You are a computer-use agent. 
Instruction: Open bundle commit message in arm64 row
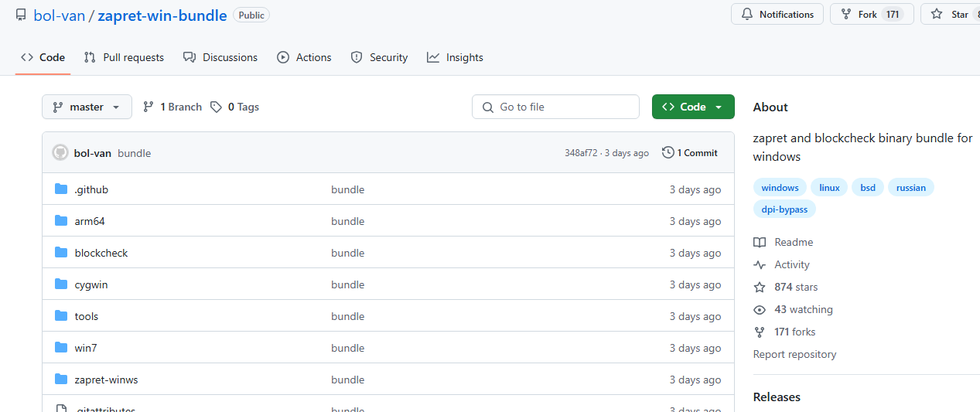pos(347,221)
